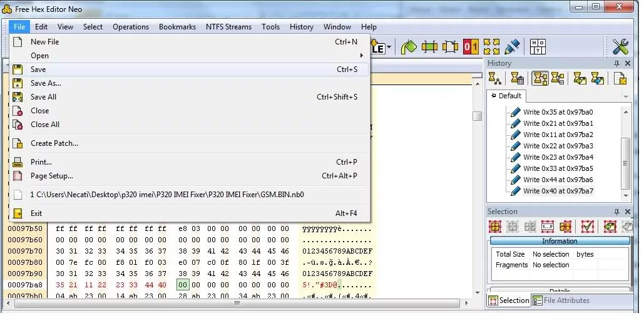644x323 pixels.
Task: Choose Print... menu entry
Action: [190, 162]
